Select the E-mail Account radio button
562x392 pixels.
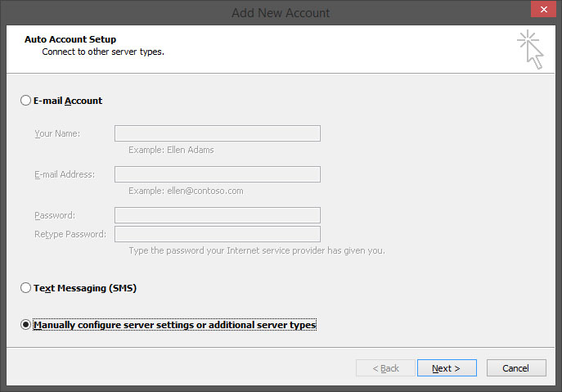pos(25,101)
